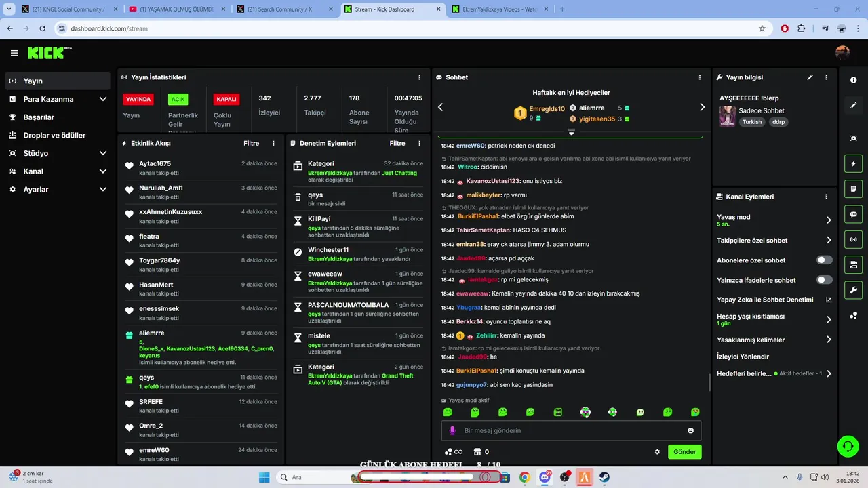Viewport: 868px width, 488px height.
Task: Expand Hesap yaşı kısıtlaması chevron
Action: click(x=829, y=319)
